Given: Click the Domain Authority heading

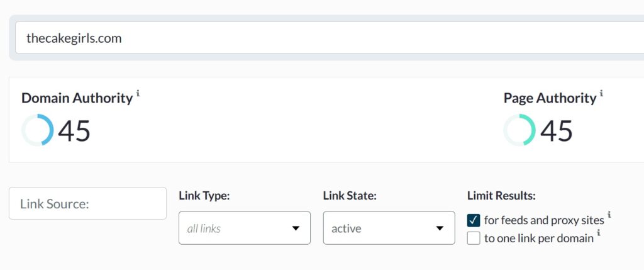Looking at the screenshot, I should tap(77, 98).
